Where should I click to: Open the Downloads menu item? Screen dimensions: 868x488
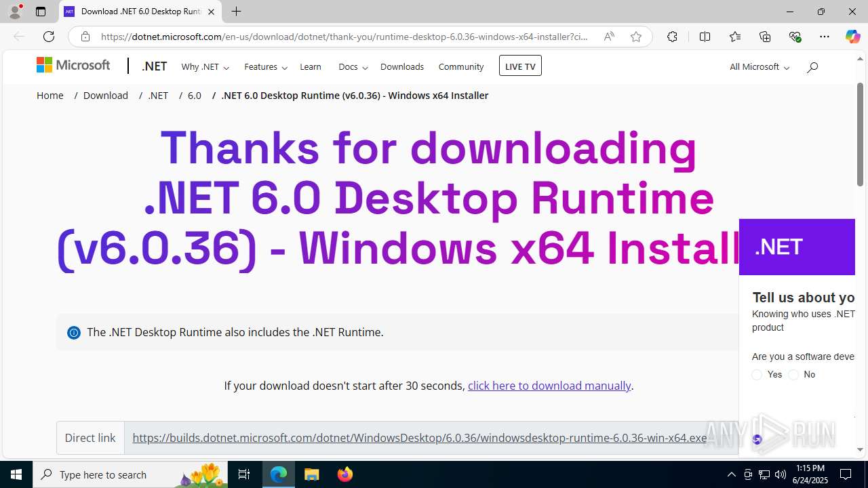coord(402,66)
